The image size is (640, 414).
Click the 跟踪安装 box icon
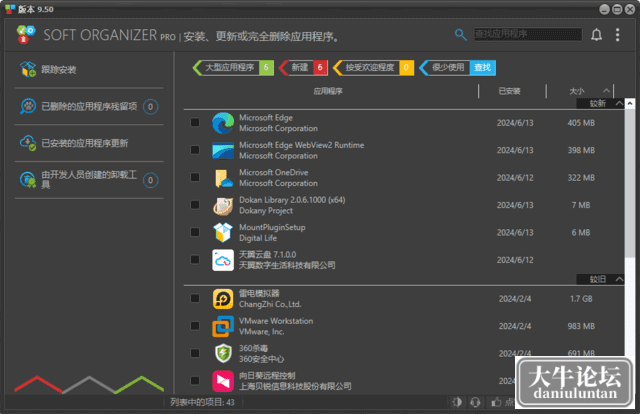coord(28,69)
